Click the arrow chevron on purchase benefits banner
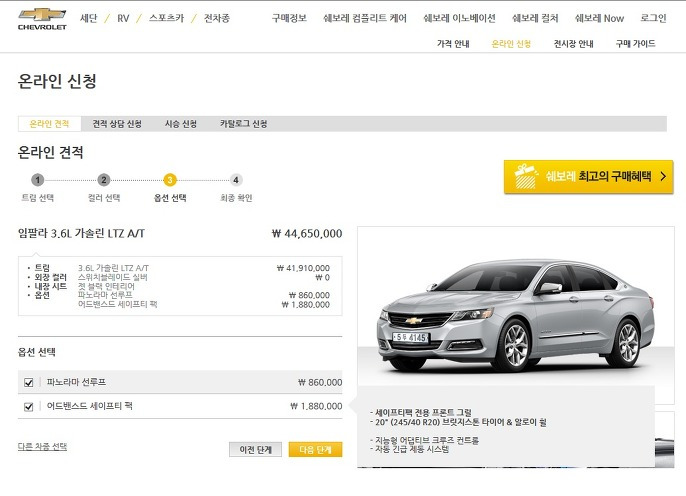This screenshot has height=496, width=686. click(x=663, y=177)
